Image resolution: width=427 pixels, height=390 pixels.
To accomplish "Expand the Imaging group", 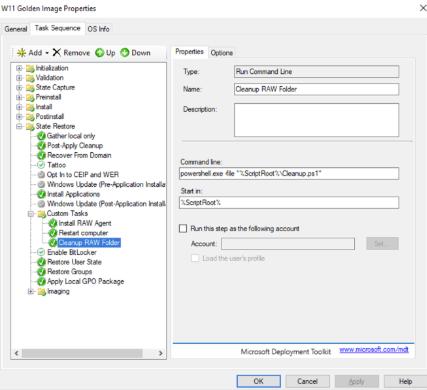I will click(x=31, y=292).
